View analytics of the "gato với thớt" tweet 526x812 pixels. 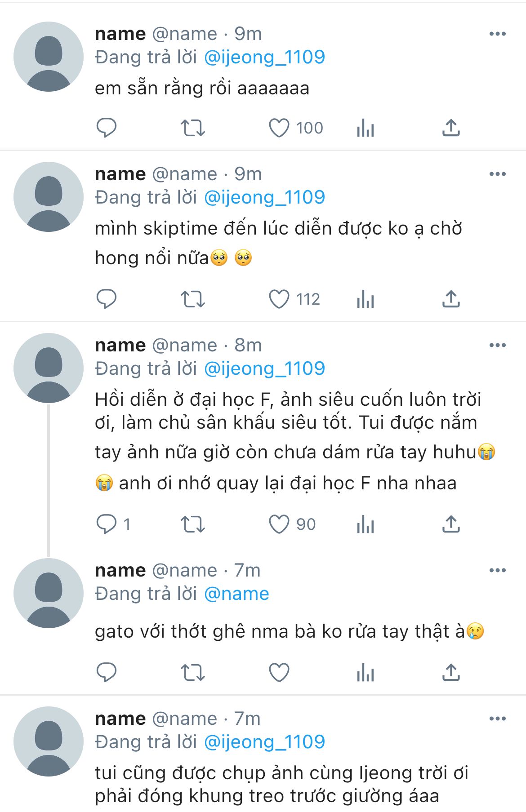[x=366, y=673]
